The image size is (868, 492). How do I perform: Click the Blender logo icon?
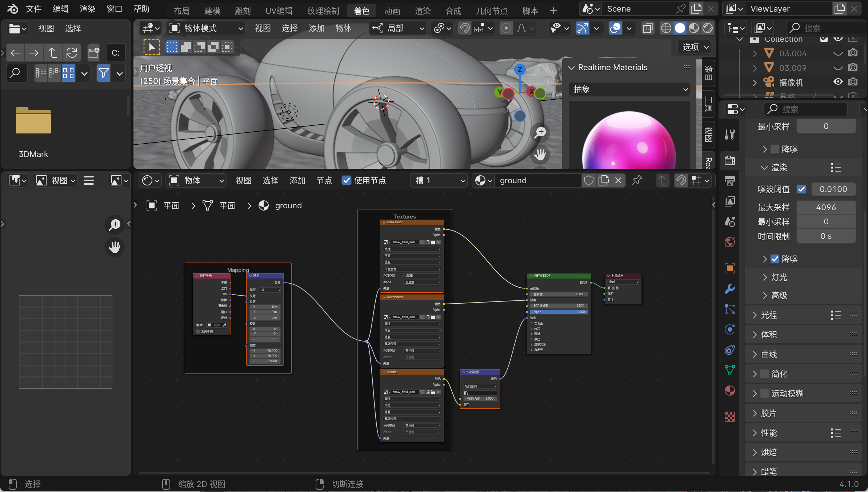(x=13, y=9)
